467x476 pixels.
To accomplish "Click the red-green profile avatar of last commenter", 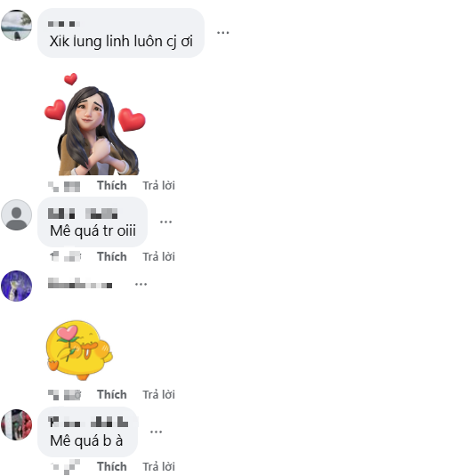I will (16, 424).
